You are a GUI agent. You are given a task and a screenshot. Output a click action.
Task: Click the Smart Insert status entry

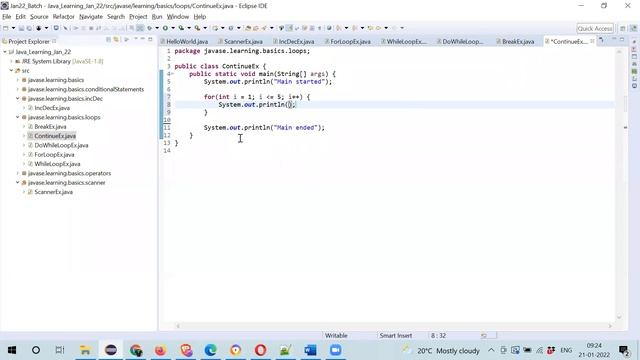click(x=396, y=336)
